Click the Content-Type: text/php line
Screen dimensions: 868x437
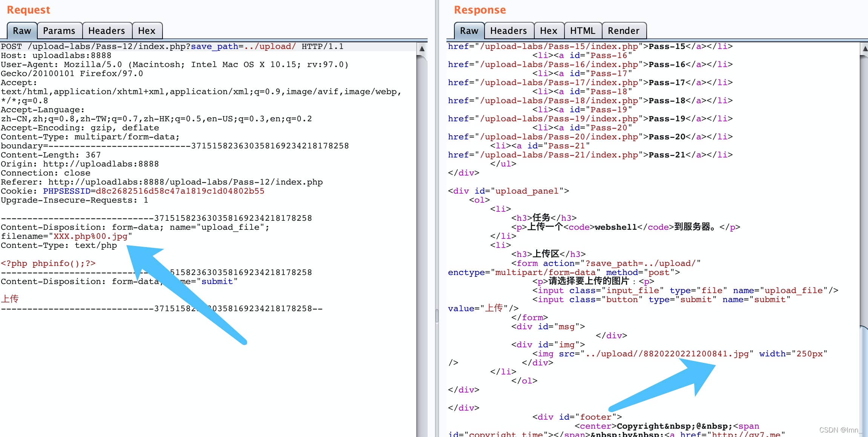click(58, 245)
